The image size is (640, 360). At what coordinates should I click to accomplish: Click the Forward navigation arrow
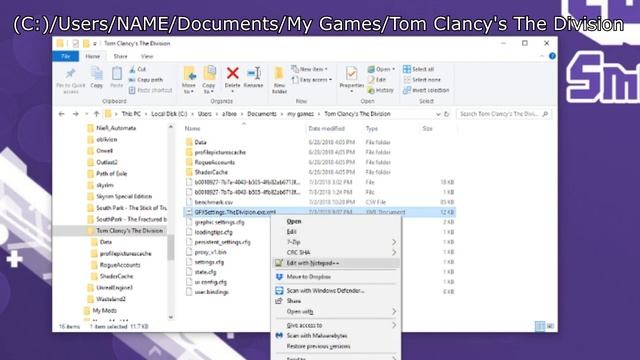point(76,114)
